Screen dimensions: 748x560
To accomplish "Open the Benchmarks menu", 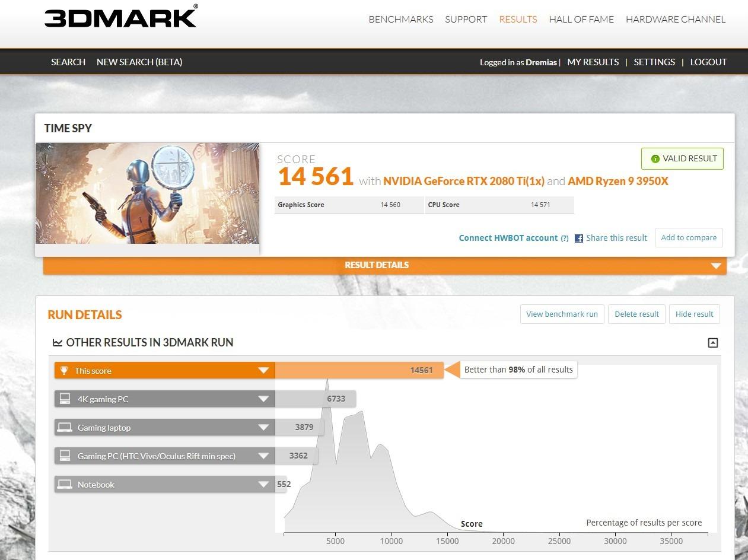I will pyautogui.click(x=401, y=19).
